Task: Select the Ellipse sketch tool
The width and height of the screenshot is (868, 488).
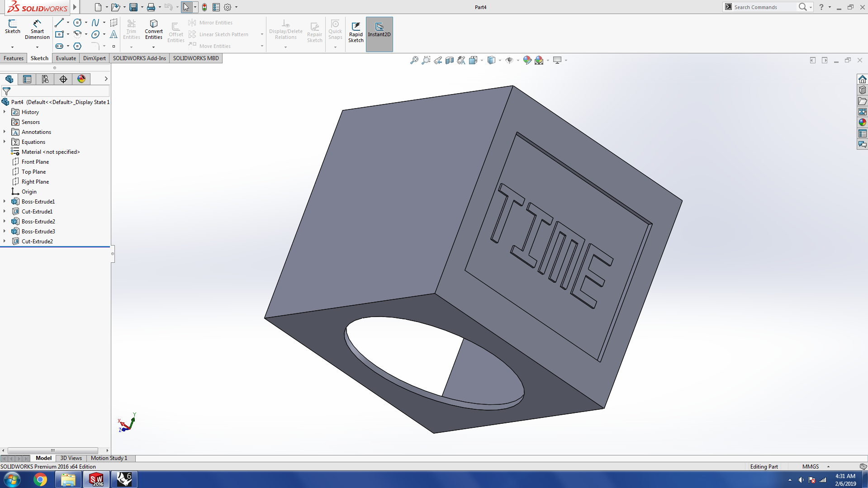Action: 95,34
